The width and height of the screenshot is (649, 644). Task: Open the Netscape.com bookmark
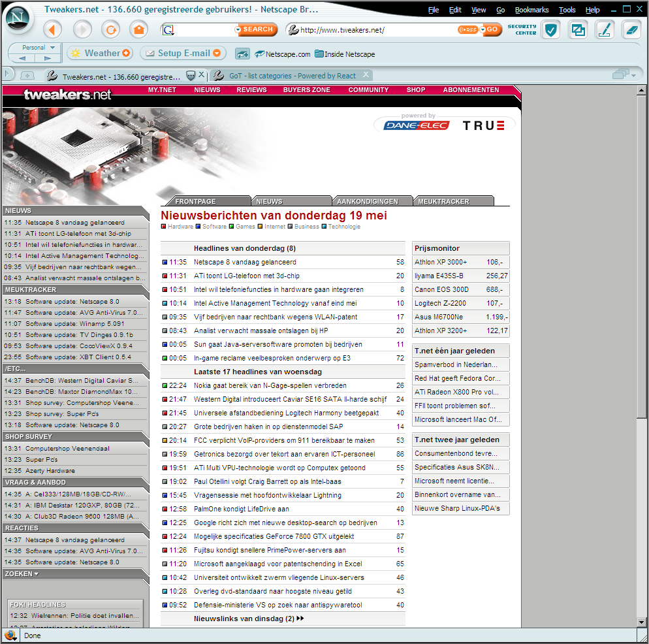point(283,54)
